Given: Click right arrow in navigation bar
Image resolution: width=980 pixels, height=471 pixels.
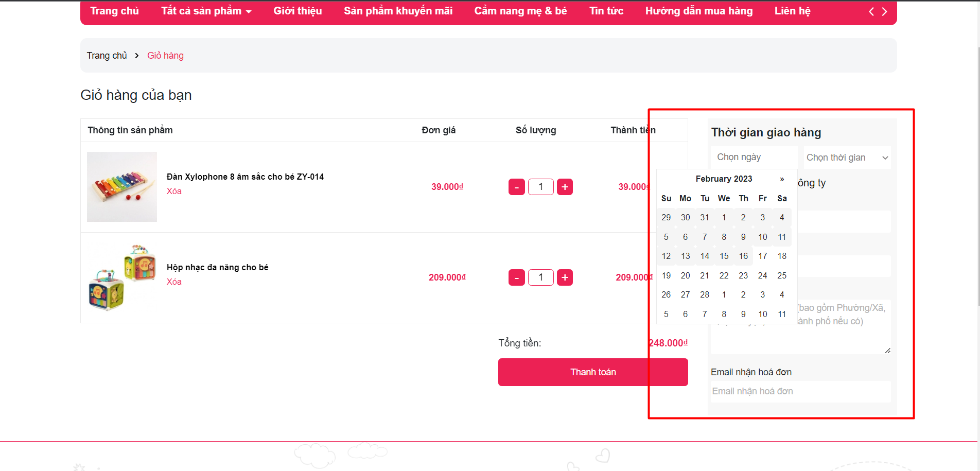Looking at the screenshot, I should tap(885, 11).
